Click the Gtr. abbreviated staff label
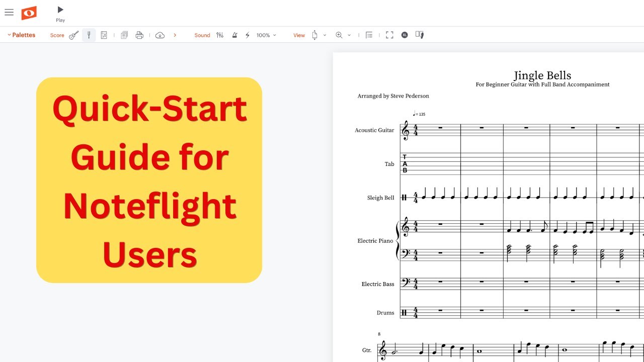 pyautogui.click(x=367, y=350)
